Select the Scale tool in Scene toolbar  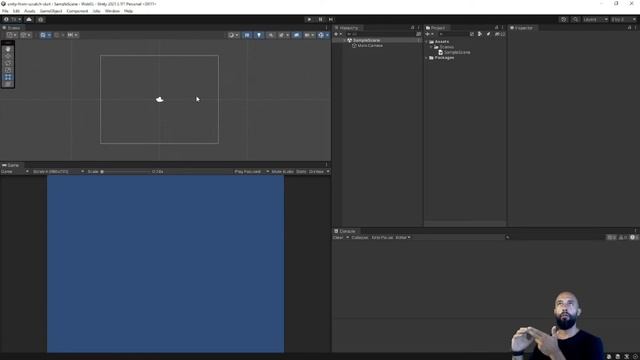pyautogui.click(x=8, y=70)
